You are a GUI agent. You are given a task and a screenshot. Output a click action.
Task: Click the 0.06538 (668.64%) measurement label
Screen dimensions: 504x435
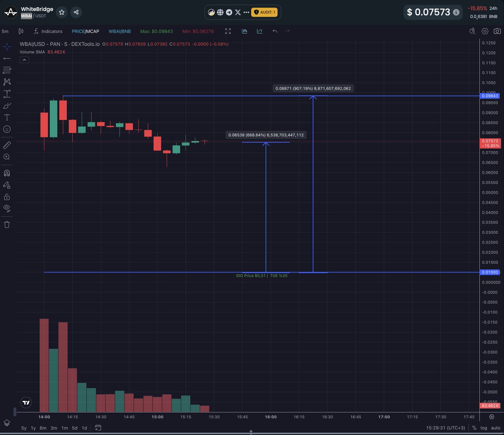point(266,135)
